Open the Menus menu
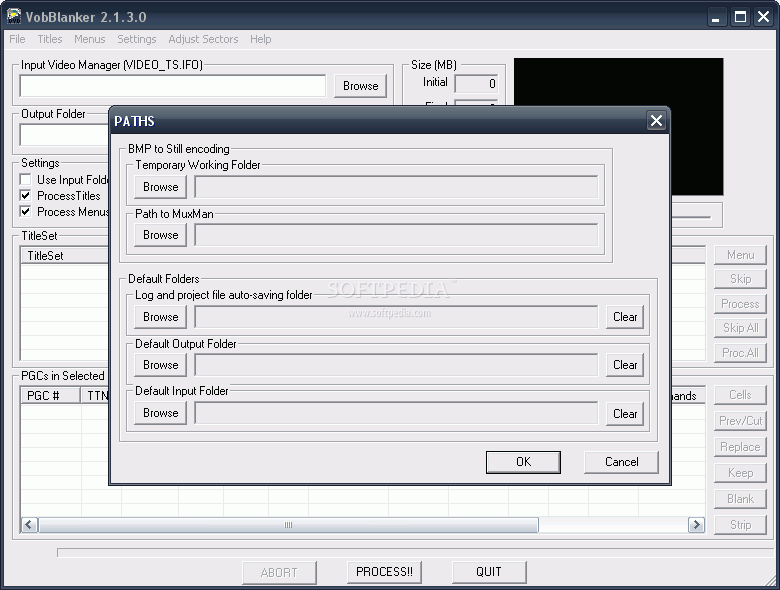This screenshot has height=590, width=780. (90, 39)
